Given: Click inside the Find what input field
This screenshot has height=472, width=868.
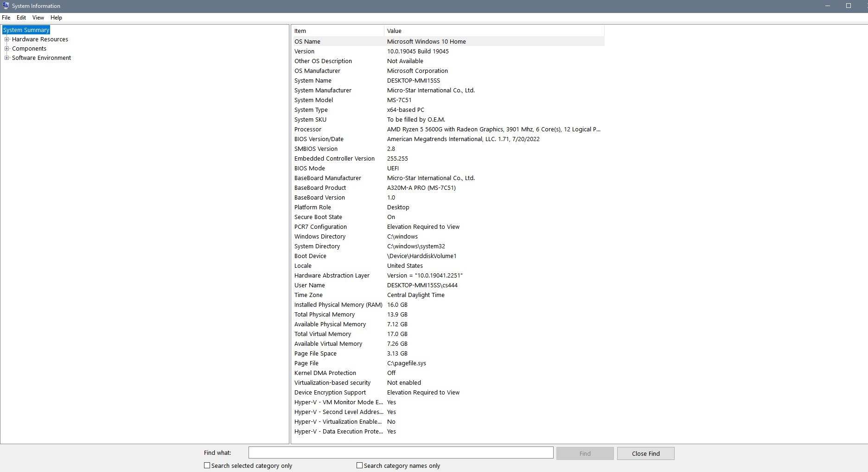Looking at the screenshot, I should [x=400, y=453].
